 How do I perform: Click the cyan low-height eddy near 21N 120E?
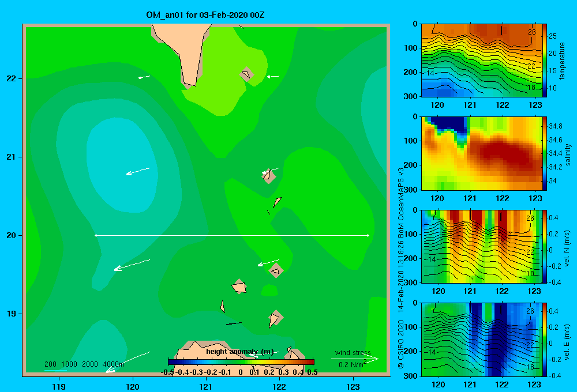click(121, 165)
